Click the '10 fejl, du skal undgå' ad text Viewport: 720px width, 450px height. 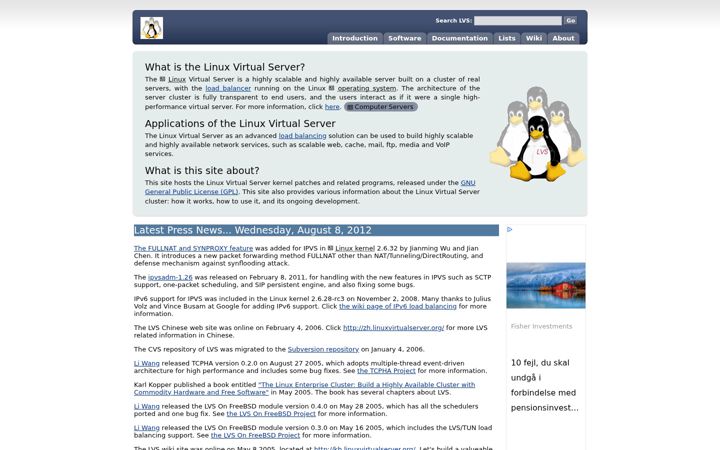tap(545, 385)
